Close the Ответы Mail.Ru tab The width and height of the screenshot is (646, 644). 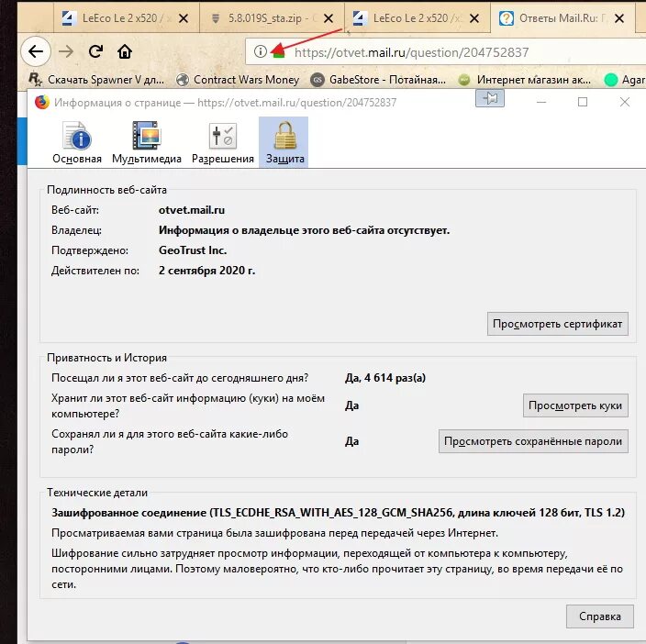tap(618, 18)
